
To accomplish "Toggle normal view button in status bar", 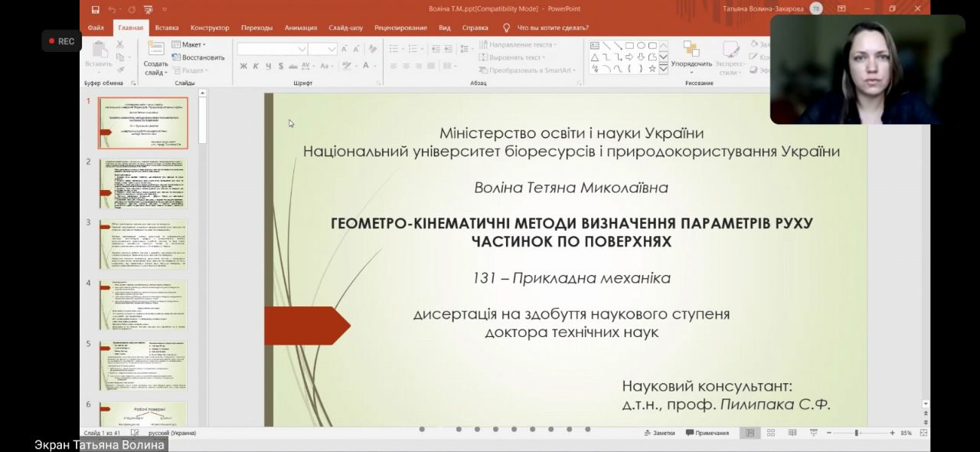I will pos(750,433).
